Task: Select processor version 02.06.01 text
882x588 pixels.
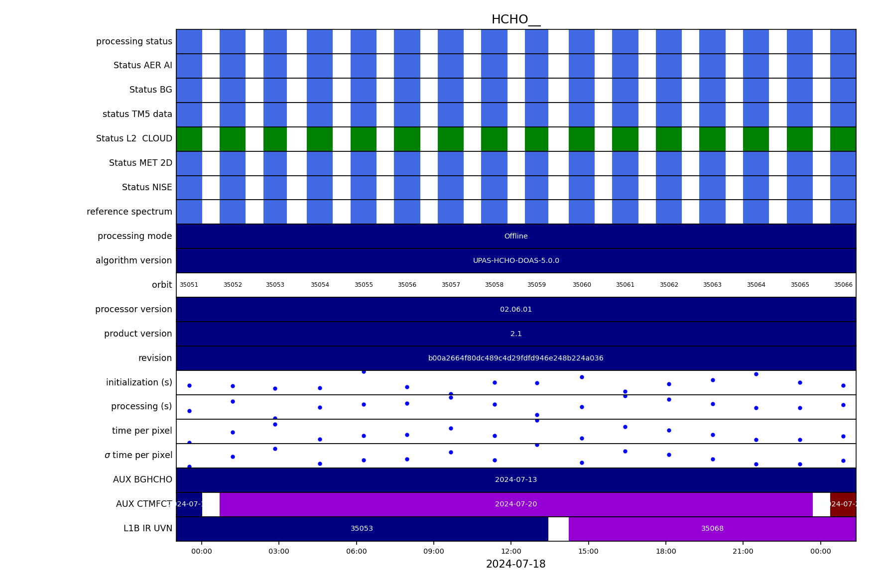Action: point(515,309)
